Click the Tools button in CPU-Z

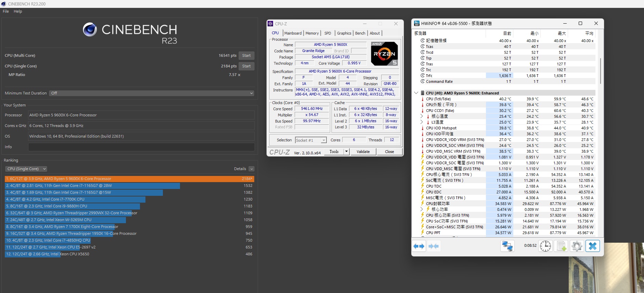pos(334,152)
